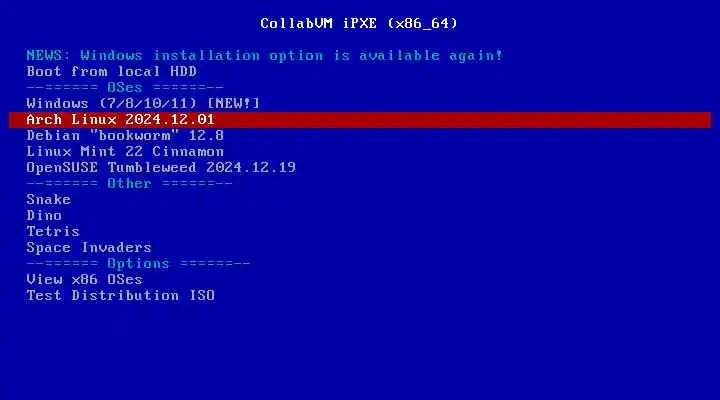Choose the Windows (7/8/10/11) install option
720x400 pixels.
[x=143, y=103]
